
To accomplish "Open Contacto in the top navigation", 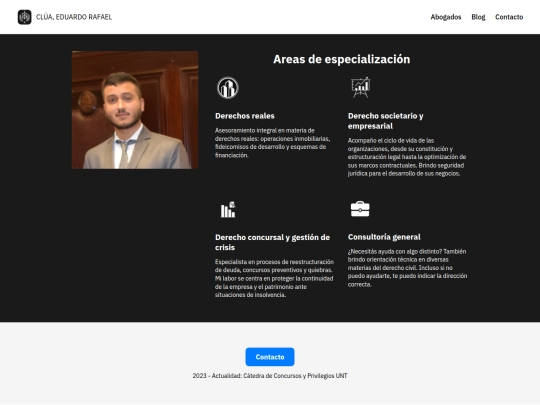I will (509, 17).
